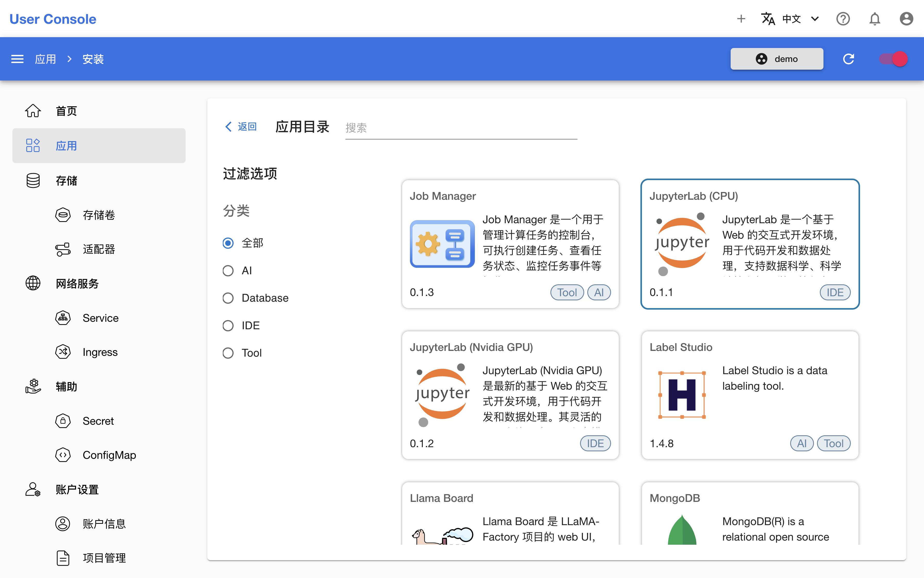Click the 应用 breadcrumb
Image resolution: width=924 pixels, height=578 pixels.
coord(45,59)
